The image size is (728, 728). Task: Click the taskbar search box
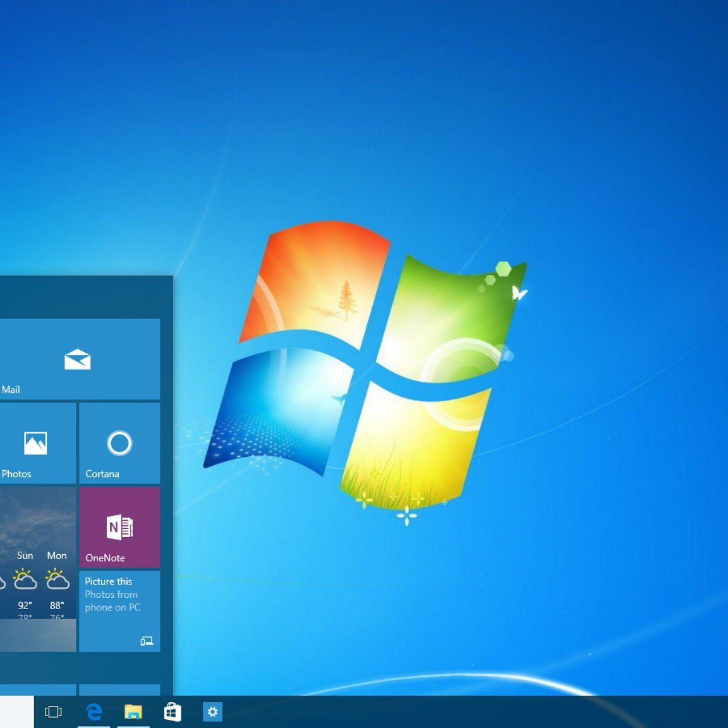pyautogui.click(x=16, y=712)
